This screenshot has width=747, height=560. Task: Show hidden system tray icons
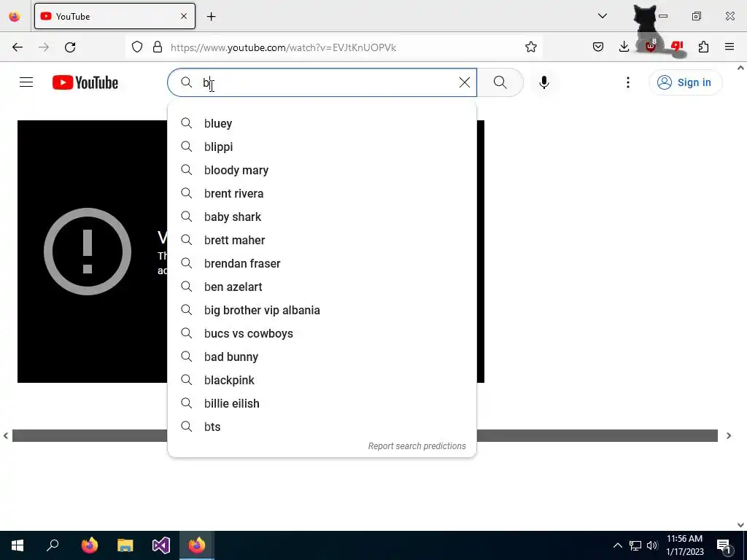tap(617, 545)
